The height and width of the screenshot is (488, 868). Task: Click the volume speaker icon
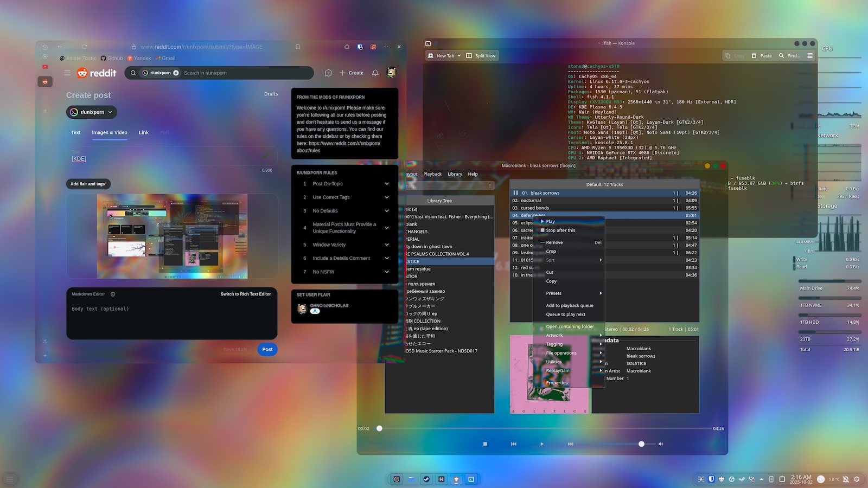[661, 444]
